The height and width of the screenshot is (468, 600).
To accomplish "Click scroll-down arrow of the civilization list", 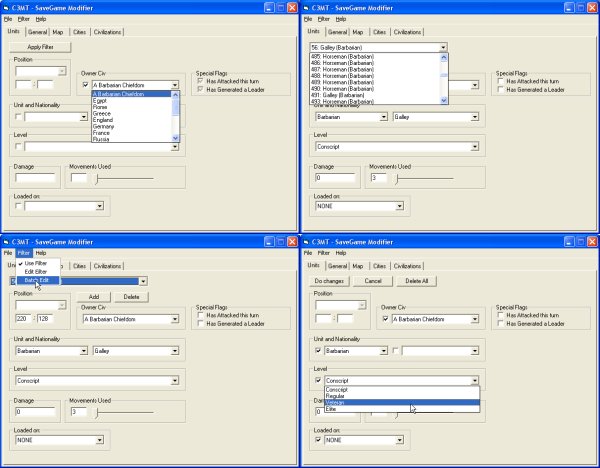I will pos(176,140).
